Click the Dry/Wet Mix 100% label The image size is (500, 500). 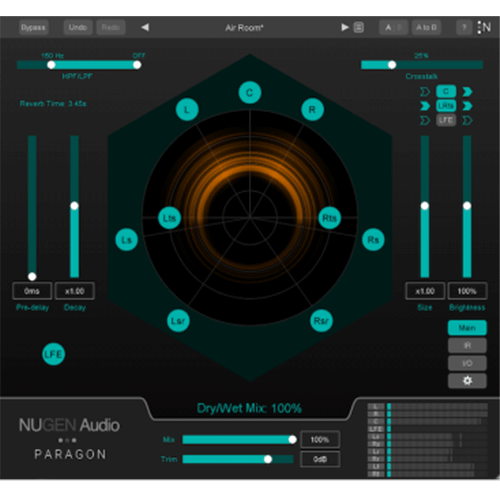click(249, 408)
